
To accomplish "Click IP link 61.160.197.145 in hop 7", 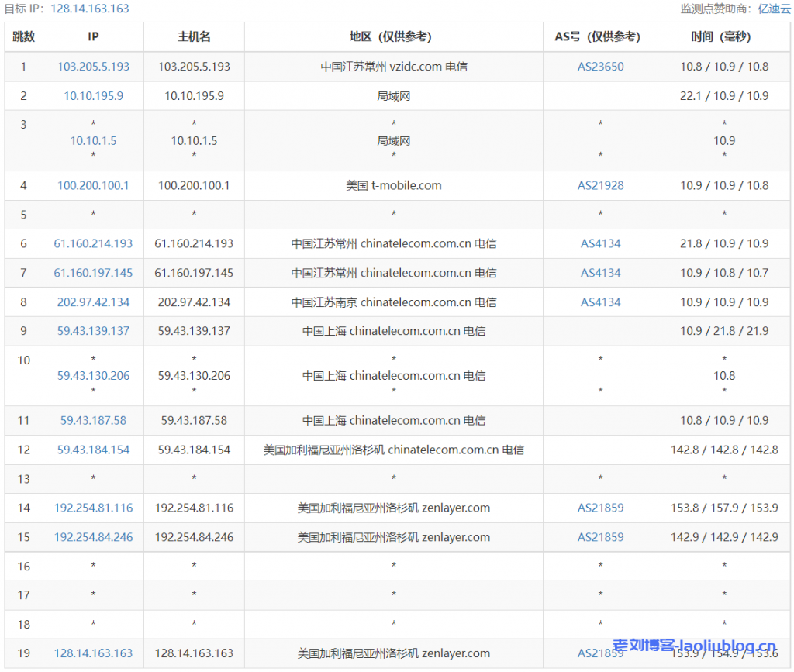I will coord(93,273).
